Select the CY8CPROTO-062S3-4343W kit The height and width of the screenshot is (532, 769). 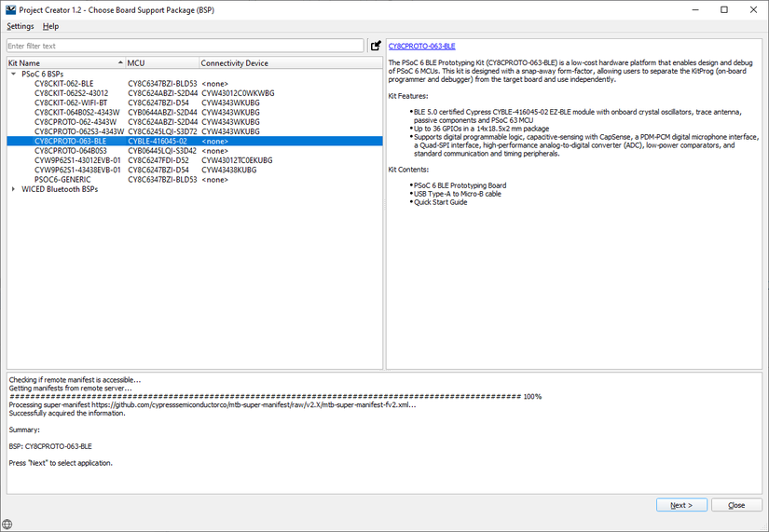[x=79, y=131]
